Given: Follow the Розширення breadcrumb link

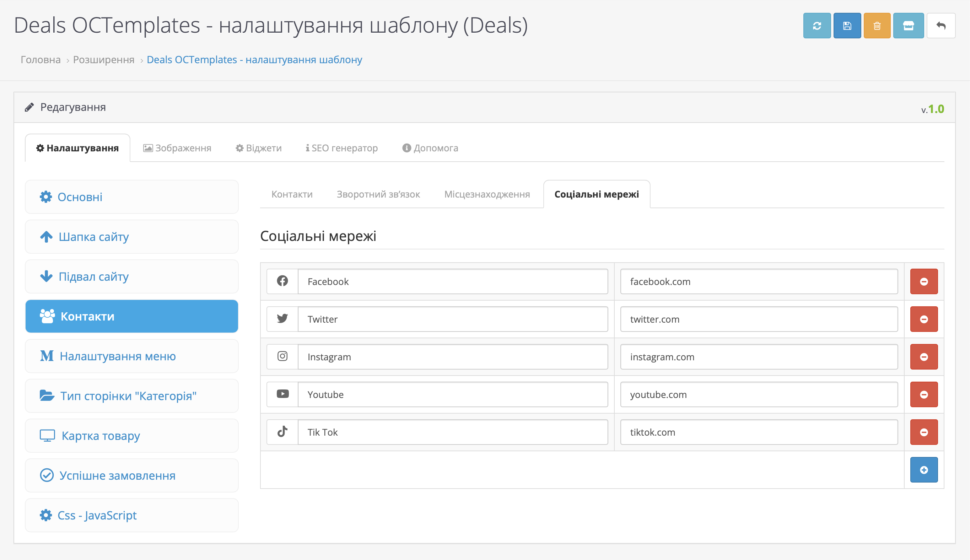Looking at the screenshot, I should (103, 60).
